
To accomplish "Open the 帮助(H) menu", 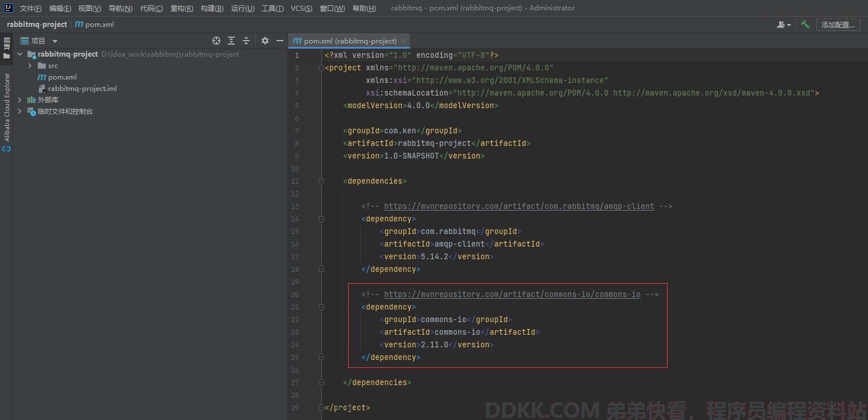I will (364, 8).
